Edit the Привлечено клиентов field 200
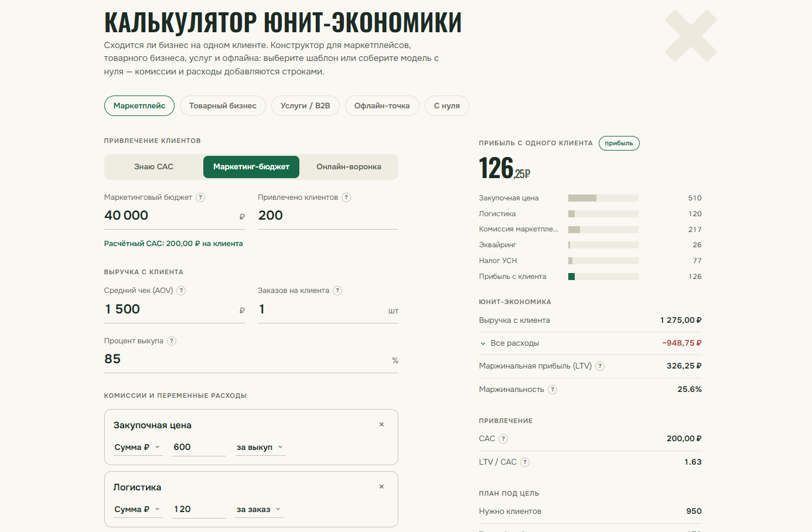This screenshot has width=812, height=532. point(328,216)
